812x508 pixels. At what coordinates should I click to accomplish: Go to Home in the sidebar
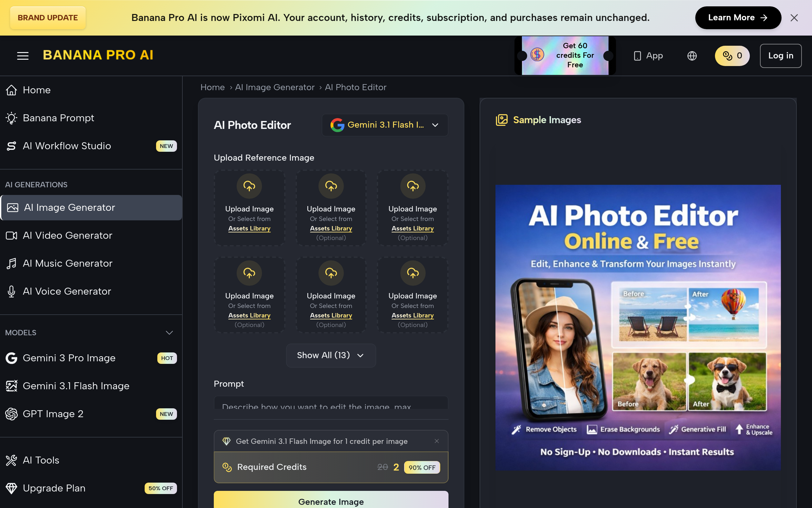pos(91,90)
